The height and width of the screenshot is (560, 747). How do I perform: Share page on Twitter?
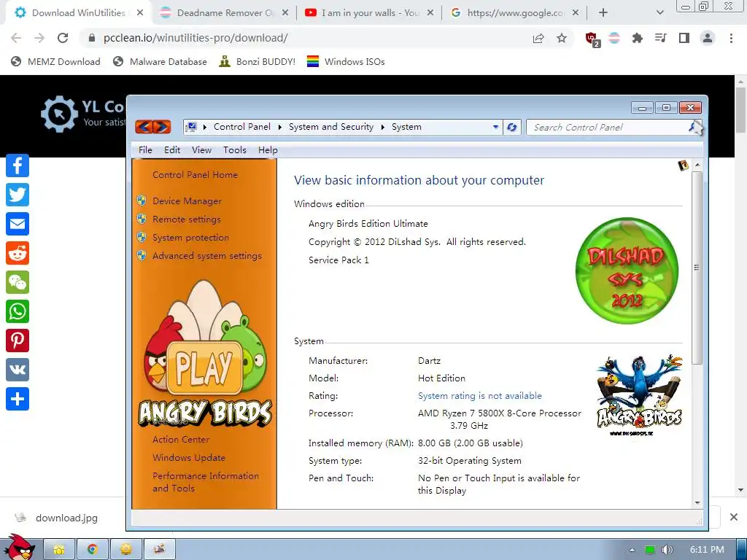[18, 195]
